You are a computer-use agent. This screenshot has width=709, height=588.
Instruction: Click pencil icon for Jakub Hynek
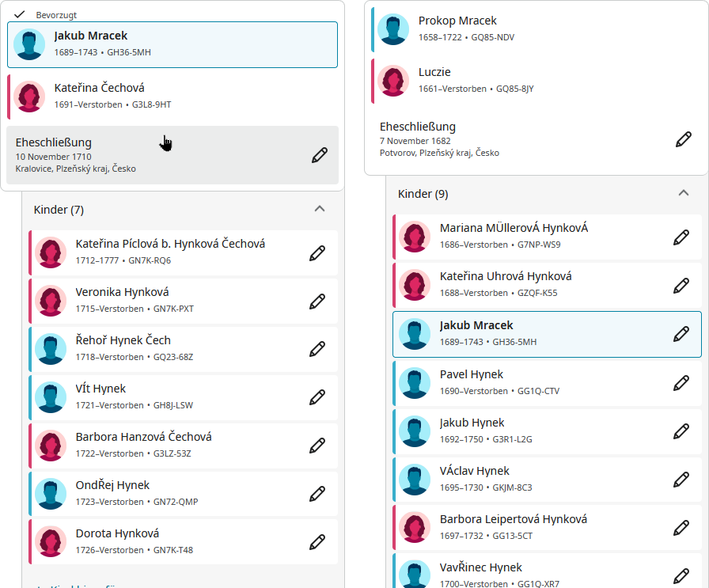point(681,431)
